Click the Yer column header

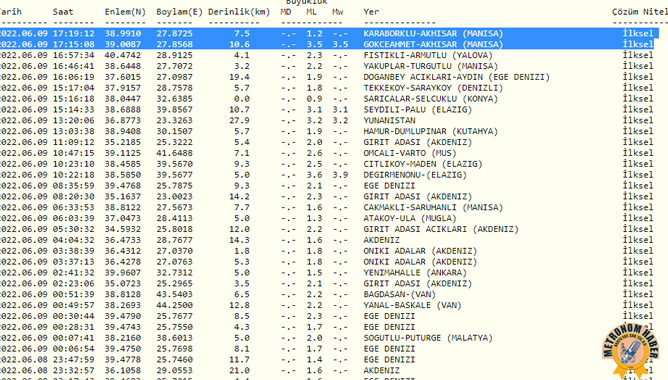click(371, 12)
